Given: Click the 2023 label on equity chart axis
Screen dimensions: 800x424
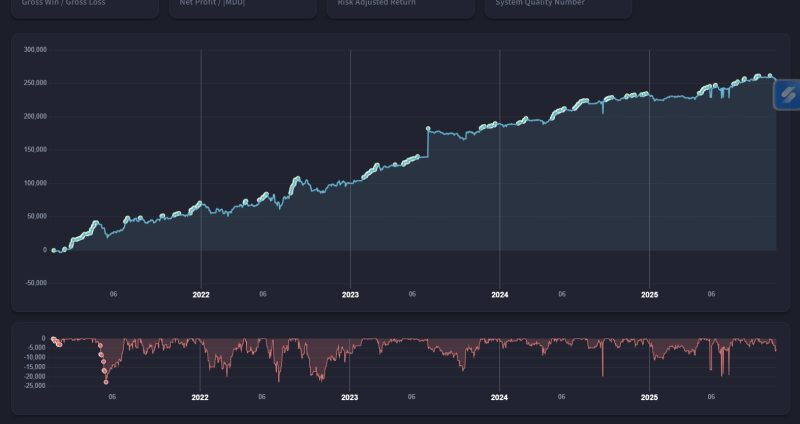Looking at the screenshot, I should tap(350, 295).
